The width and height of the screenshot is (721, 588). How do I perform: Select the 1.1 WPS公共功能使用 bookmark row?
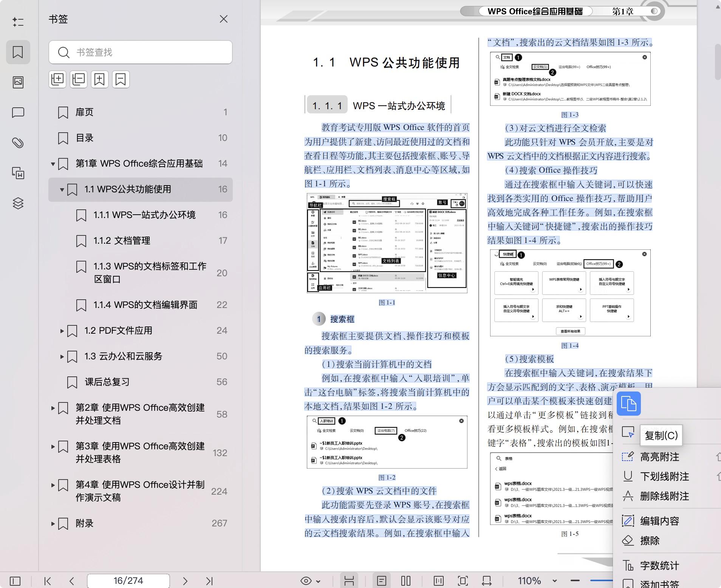pos(141,189)
